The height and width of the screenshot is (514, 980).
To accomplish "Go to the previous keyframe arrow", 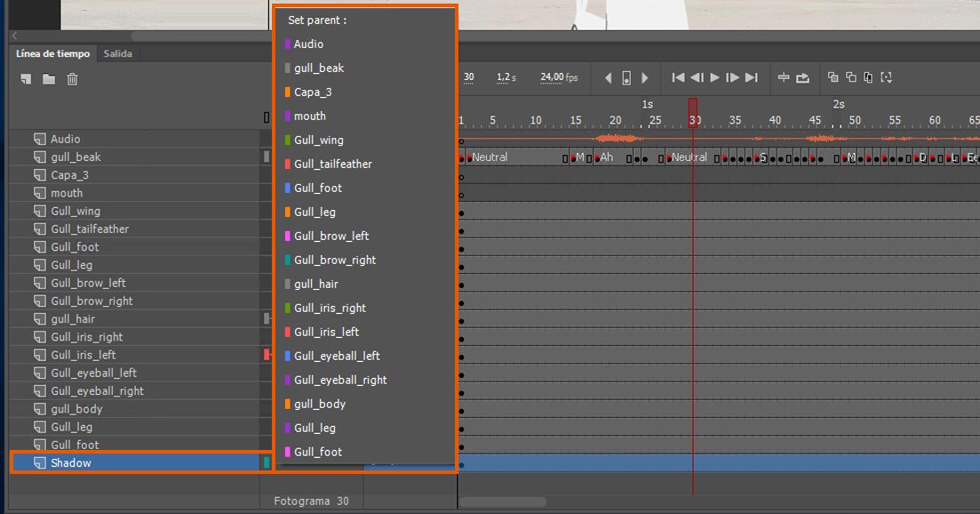I will pyautogui.click(x=608, y=78).
